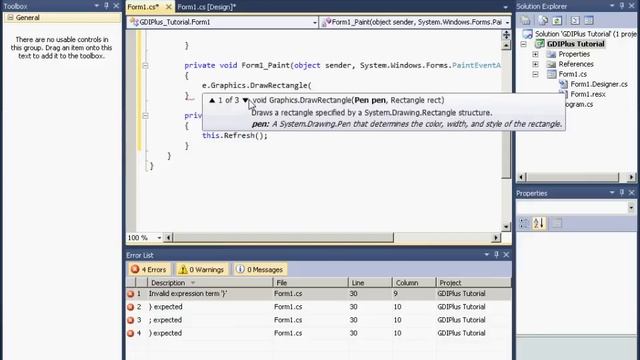The image size is (640, 360).
Task: Select the '; expected' error row
Action: coord(319,320)
